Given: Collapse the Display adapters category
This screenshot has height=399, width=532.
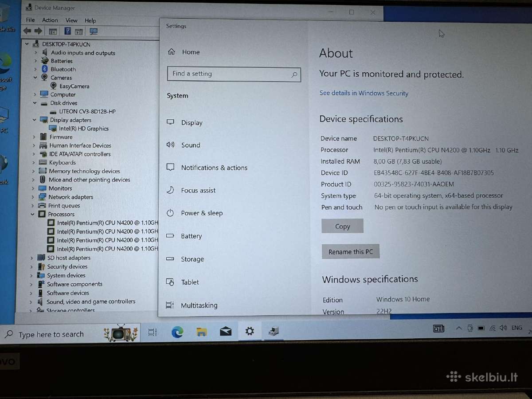Looking at the screenshot, I should pos(35,120).
